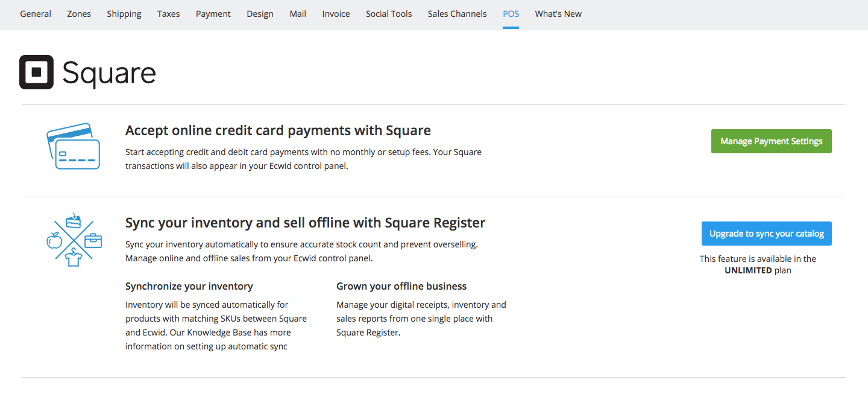Click the 'Synchronize your inventory' subheading

[x=189, y=286]
